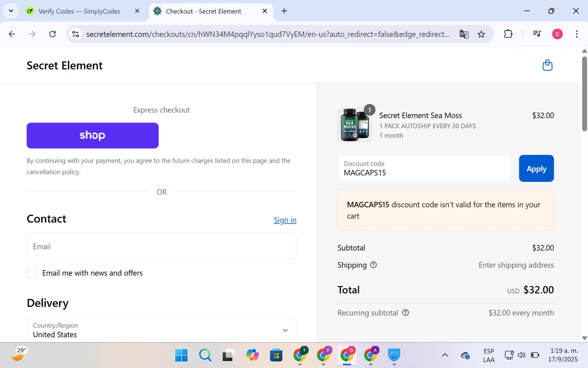Bookmark this page with the star icon
This screenshot has width=588, height=368.
[x=481, y=34]
